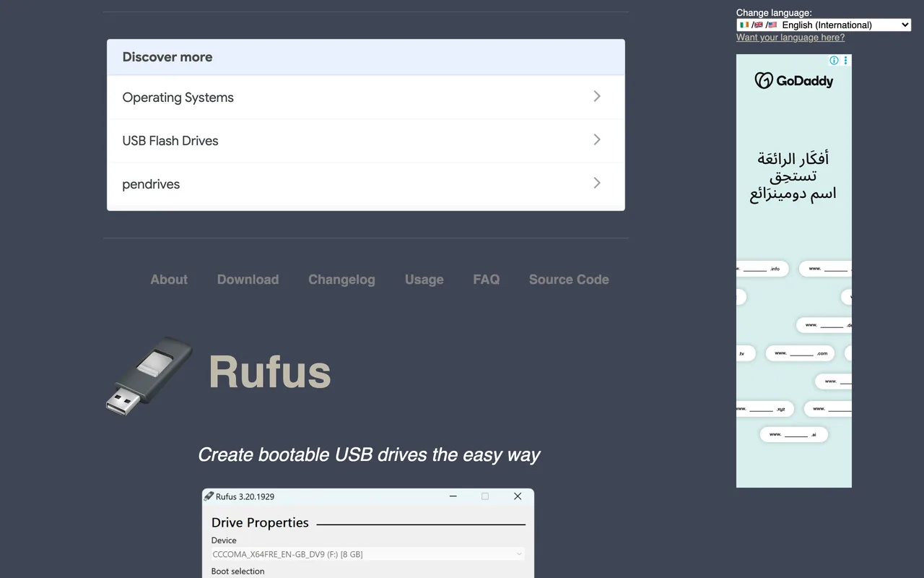Click Rufus app icon in screenshot title bar
Image resolution: width=924 pixels, height=578 pixels.
click(x=209, y=496)
